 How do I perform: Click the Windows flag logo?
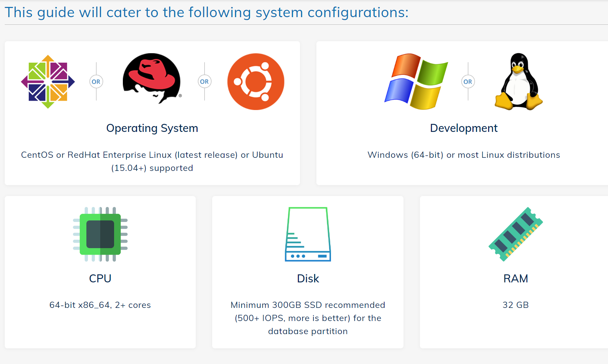click(x=416, y=82)
